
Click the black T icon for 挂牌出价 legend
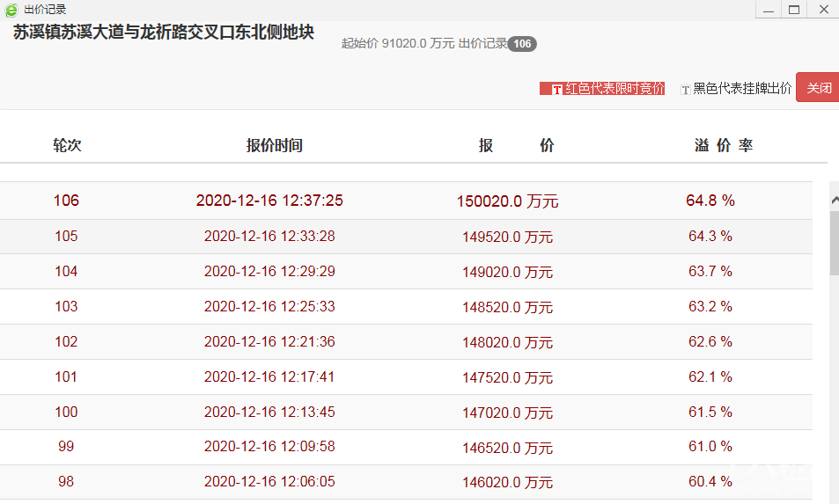[686, 89]
